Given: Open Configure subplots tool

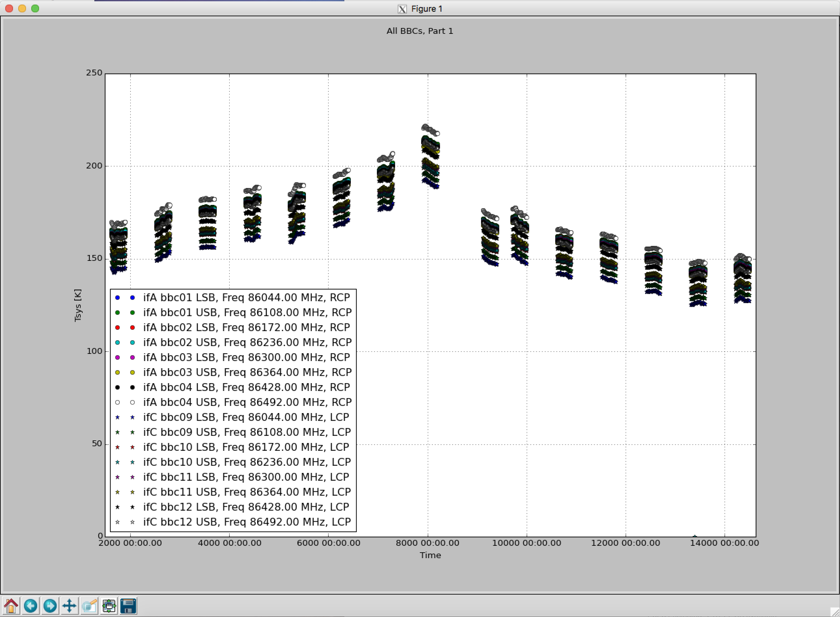Looking at the screenshot, I should (109, 605).
